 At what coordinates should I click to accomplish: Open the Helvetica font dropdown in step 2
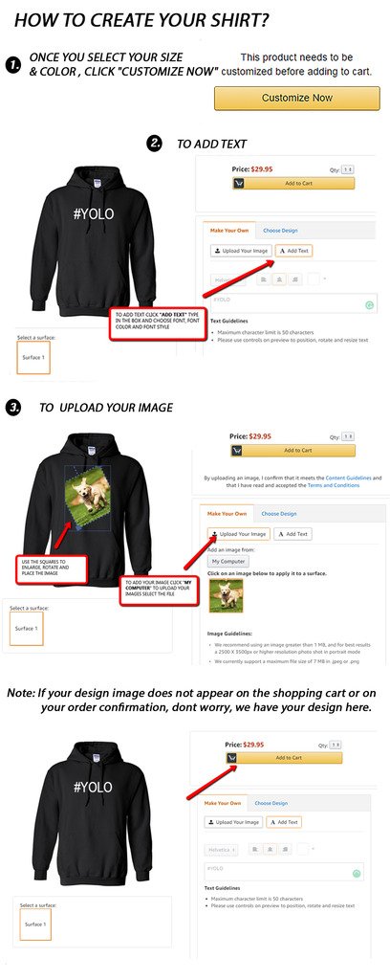point(228,280)
